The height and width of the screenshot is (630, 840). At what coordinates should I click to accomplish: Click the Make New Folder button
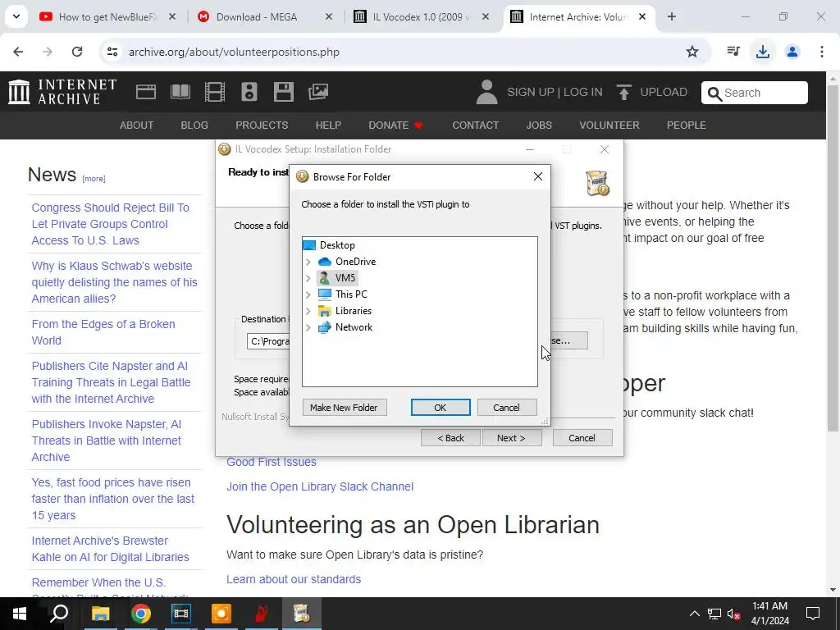tap(344, 408)
